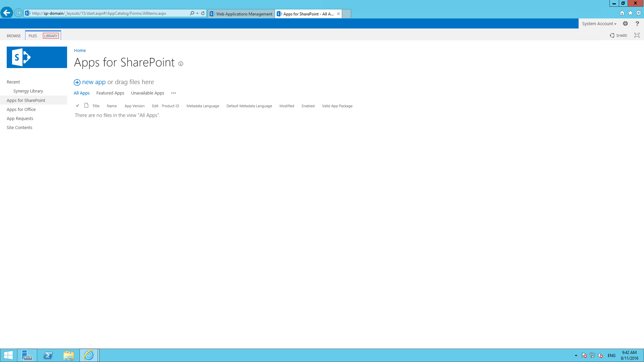
Task: Click the network tray icon
Action: (x=592, y=355)
